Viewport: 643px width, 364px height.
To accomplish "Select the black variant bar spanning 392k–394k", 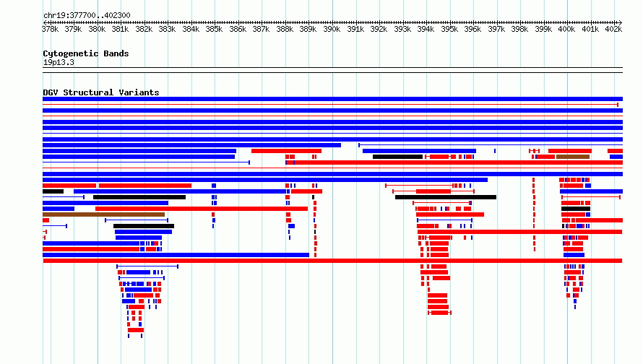I will point(398,157).
